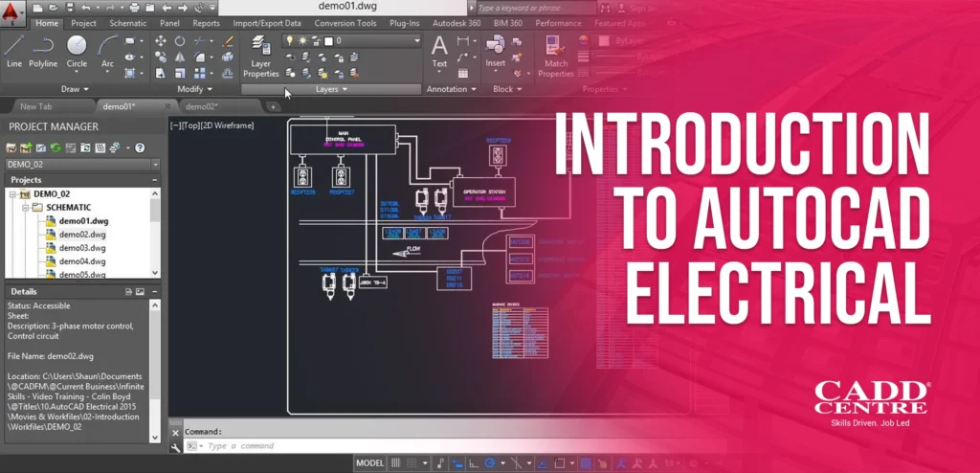Collapse the SCHEMATIC folder in tree
The image size is (980, 473).
25,207
